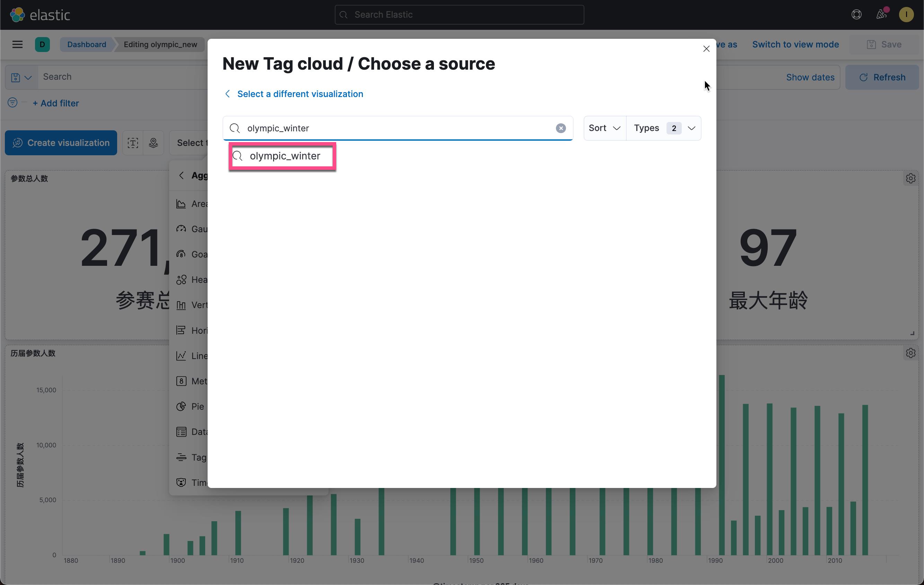Click Create visualization
Viewport: 924px width, 585px height.
click(61, 143)
